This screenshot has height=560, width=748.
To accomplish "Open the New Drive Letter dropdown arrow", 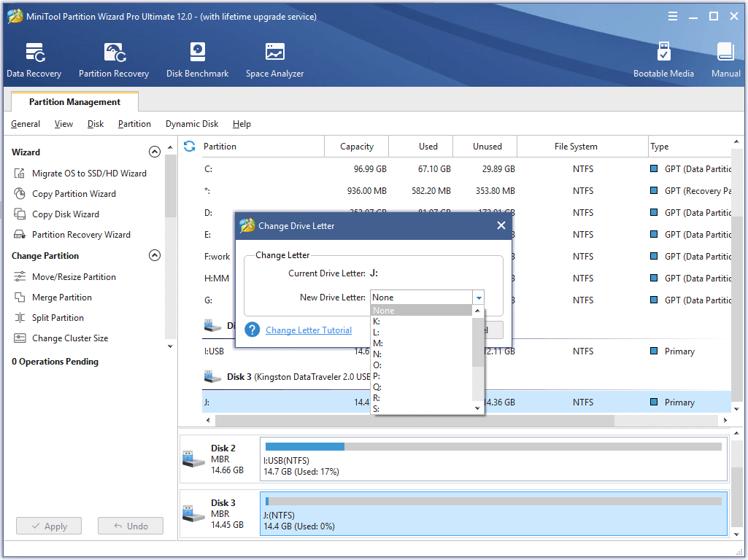I will (479, 297).
